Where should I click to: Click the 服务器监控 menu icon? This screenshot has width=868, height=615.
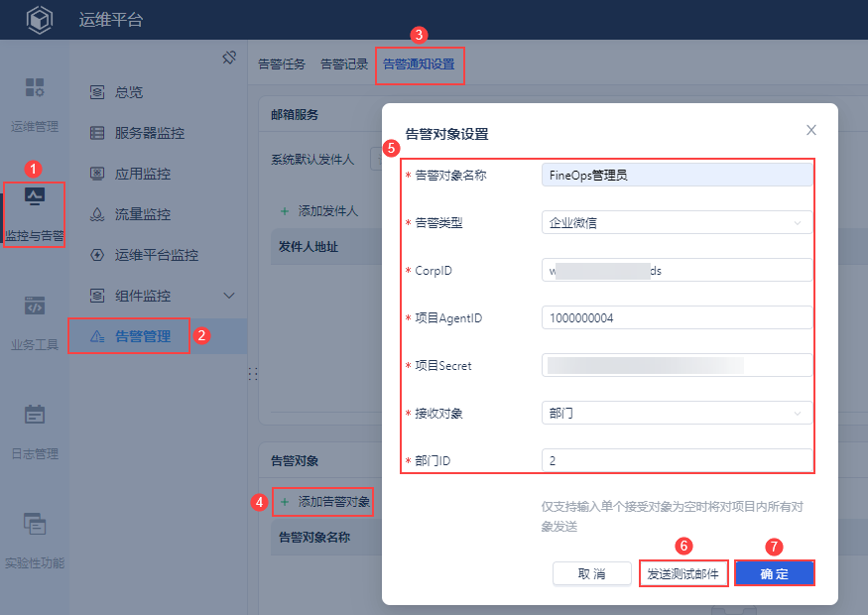coord(97,133)
